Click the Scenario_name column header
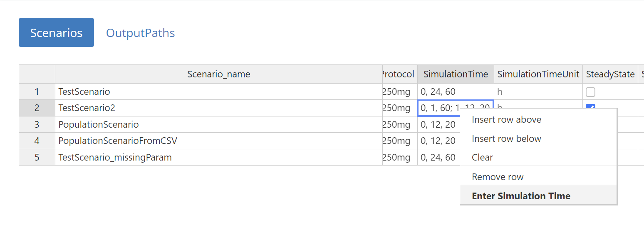644x235 pixels. 219,74
